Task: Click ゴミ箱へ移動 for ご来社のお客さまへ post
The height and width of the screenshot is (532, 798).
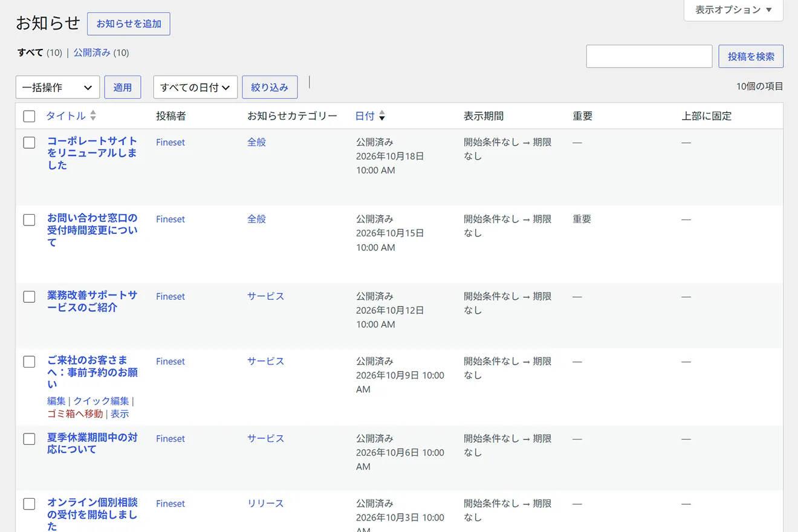Action: [x=75, y=414]
